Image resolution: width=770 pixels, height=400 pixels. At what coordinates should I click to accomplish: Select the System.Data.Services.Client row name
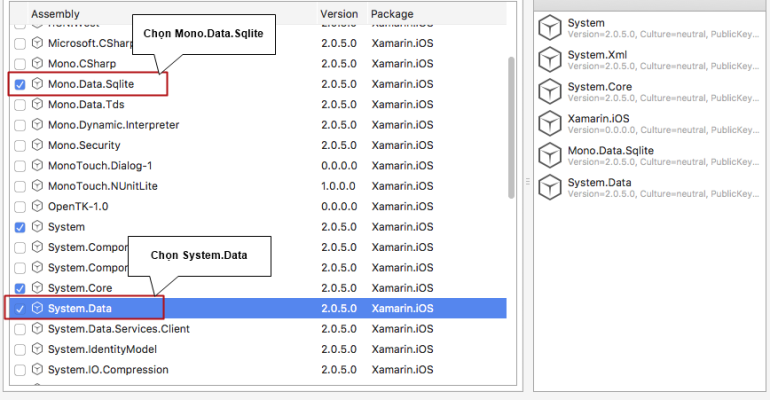click(119, 329)
